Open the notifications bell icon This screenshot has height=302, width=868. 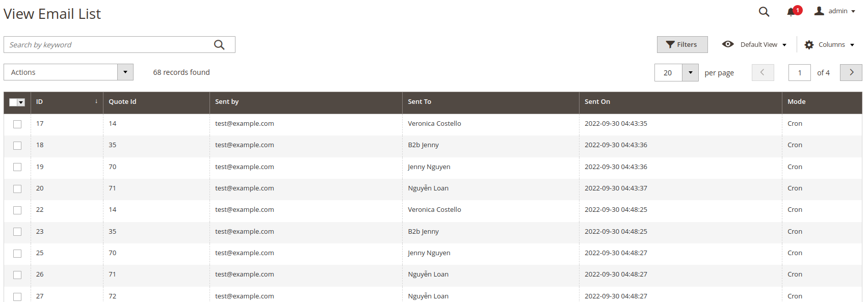click(791, 12)
